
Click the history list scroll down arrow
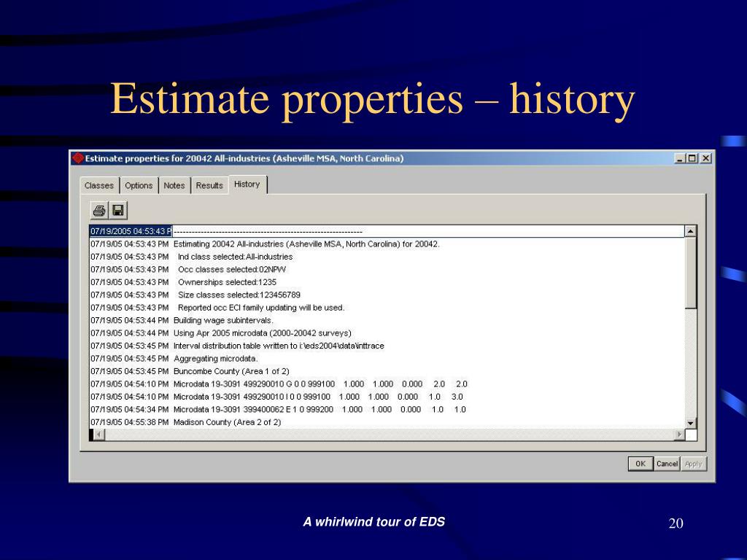pyautogui.click(x=690, y=423)
